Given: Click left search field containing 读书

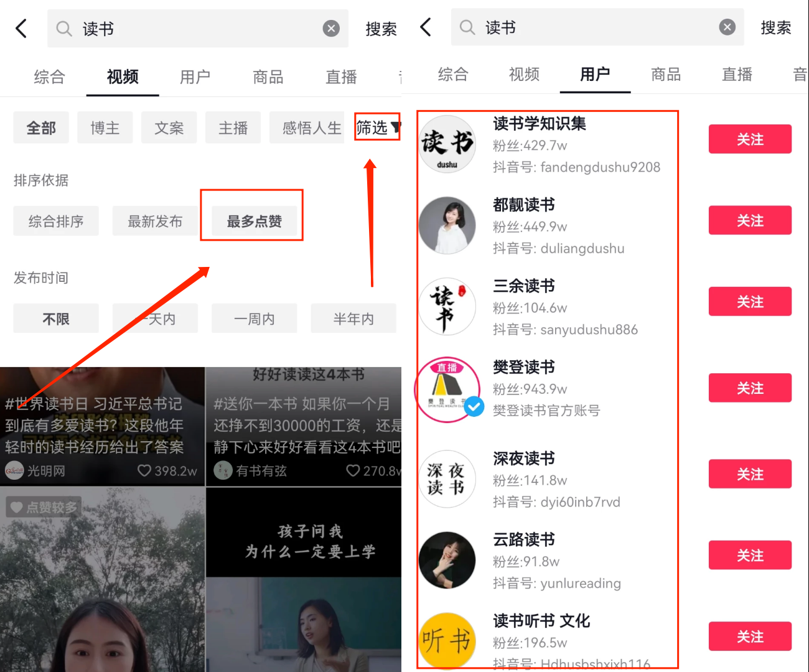Looking at the screenshot, I should (x=198, y=29).
